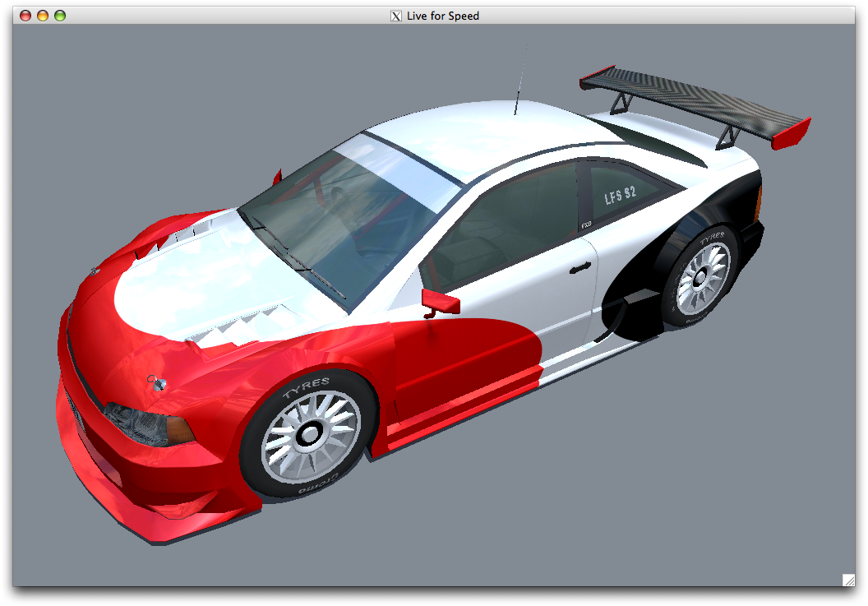
Task: Click the rear wheel of the car
Action: pyautogui.click(x=700, y=277)
